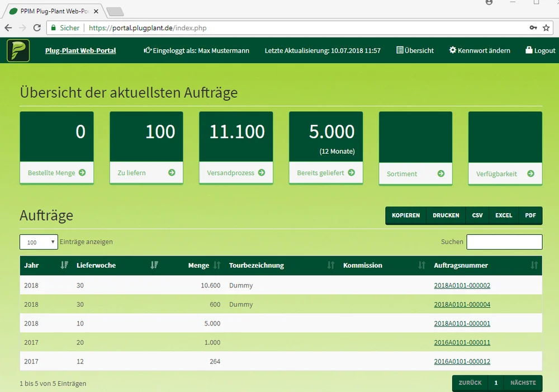Open Übersicht menu item
Screen dimensions: 559x392
415,50
